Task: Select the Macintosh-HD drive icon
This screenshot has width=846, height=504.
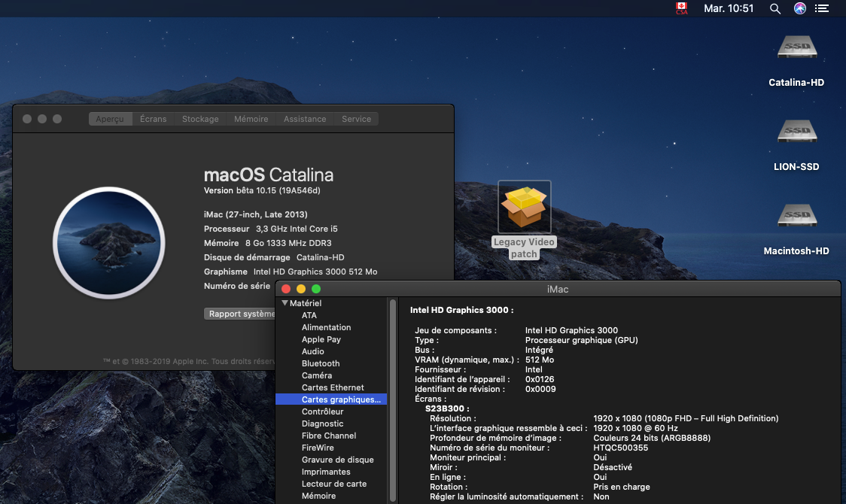Action: click(797, 215)
